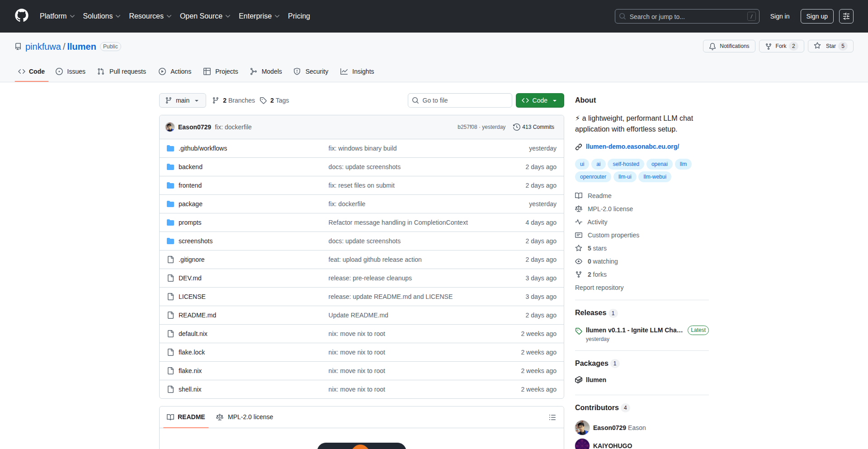This screenshot has height=449, width=868.
Task: Select the llm-webui topic tag
Action: pyautogui.click(x=655, y=177)
